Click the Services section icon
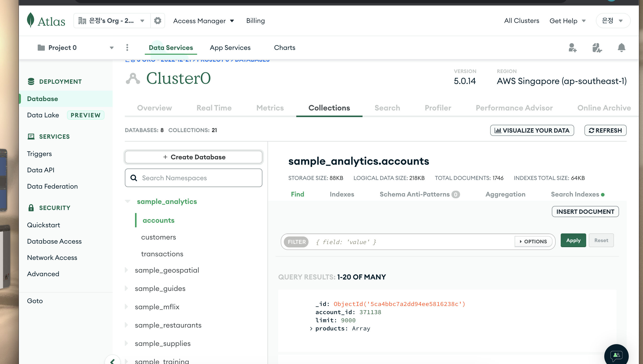 [31, 136]
